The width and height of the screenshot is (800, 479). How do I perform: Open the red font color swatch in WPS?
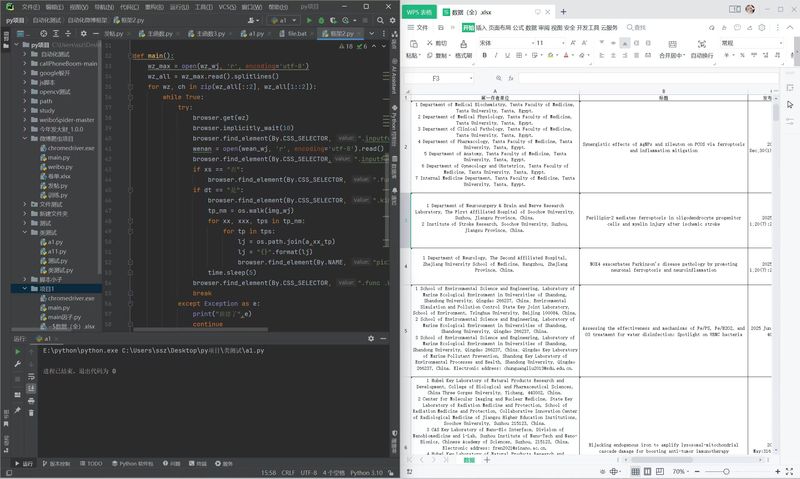pyautogui.click(x=566, y=55)
